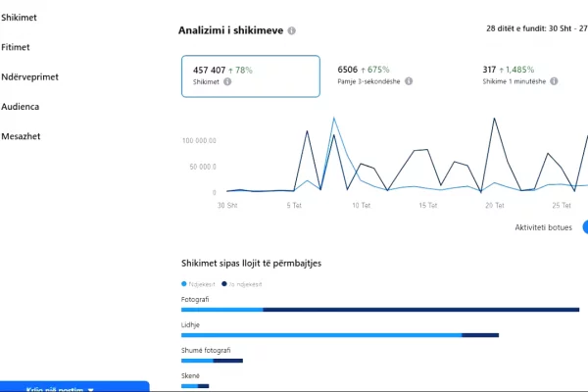The width and height of the screenshot is (588, 392).
Task: Open Mesazhet from the sidebar
Action: pyautogui.click(x=21, y=135)
